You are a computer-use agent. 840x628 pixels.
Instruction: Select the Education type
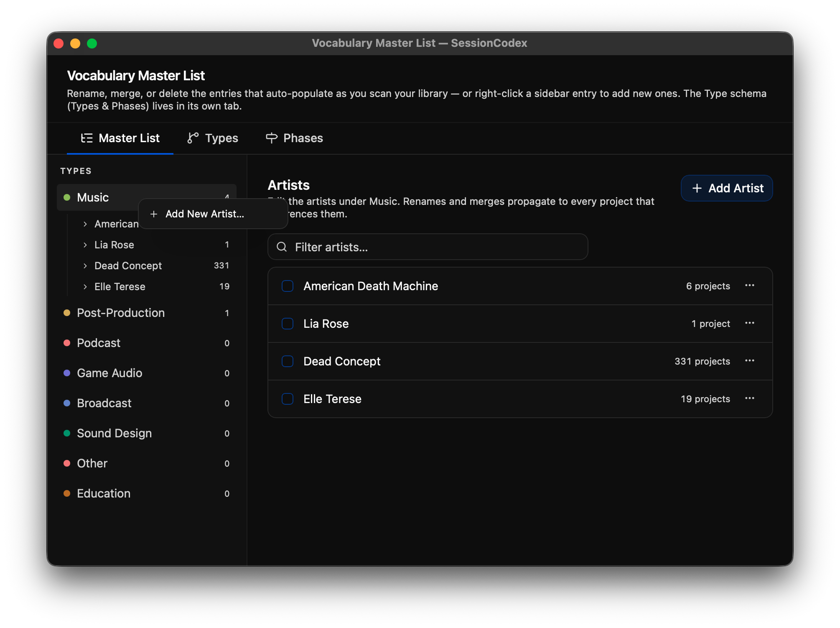point(147,493)
